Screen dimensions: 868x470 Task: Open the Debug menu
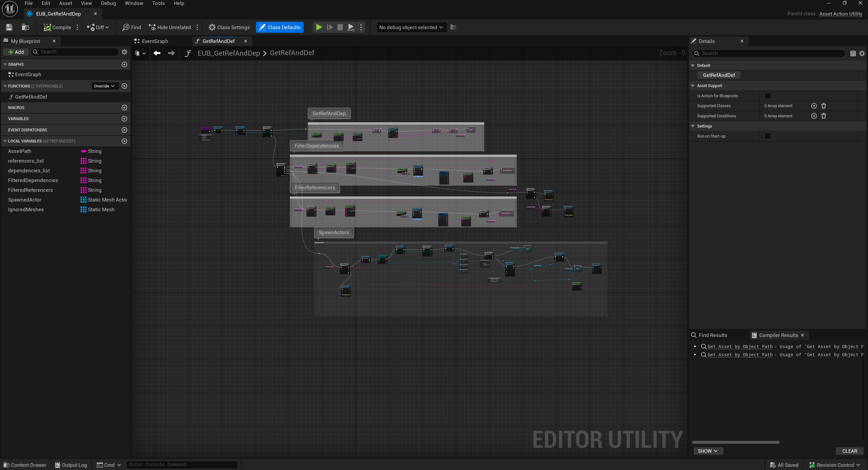tap(109, 3)
